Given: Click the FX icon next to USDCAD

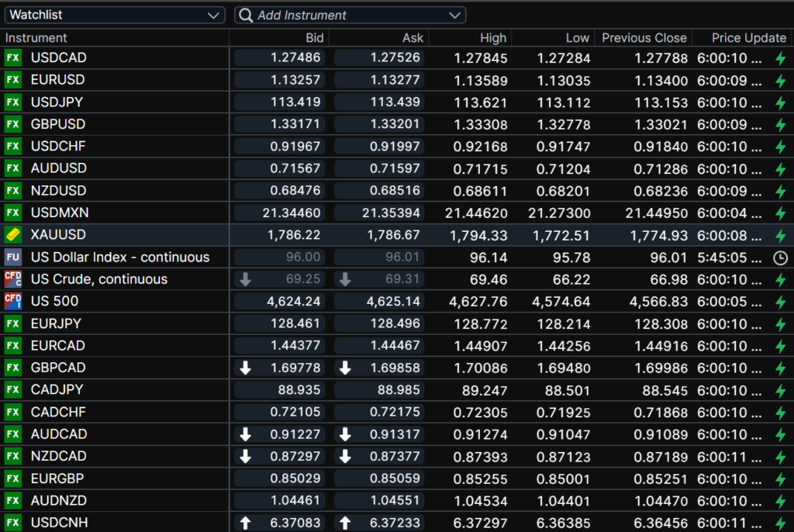Looking at the screenshot, I should point(12,57).
